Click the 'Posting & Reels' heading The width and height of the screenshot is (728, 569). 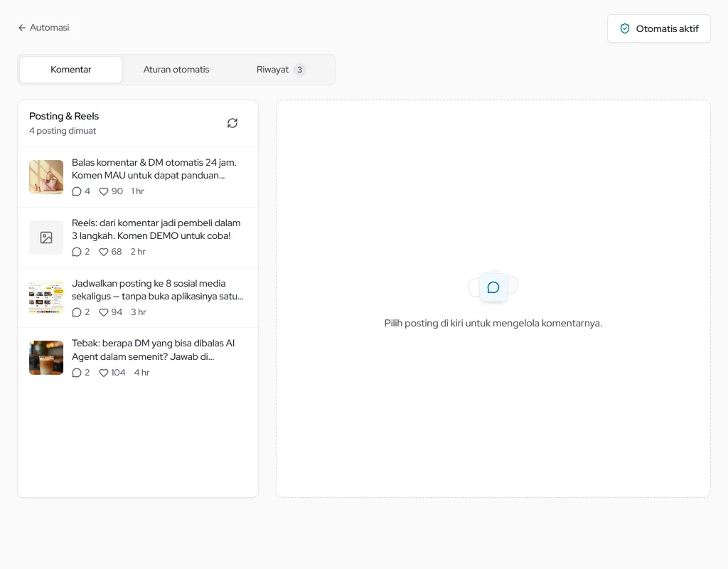[64, 116]
